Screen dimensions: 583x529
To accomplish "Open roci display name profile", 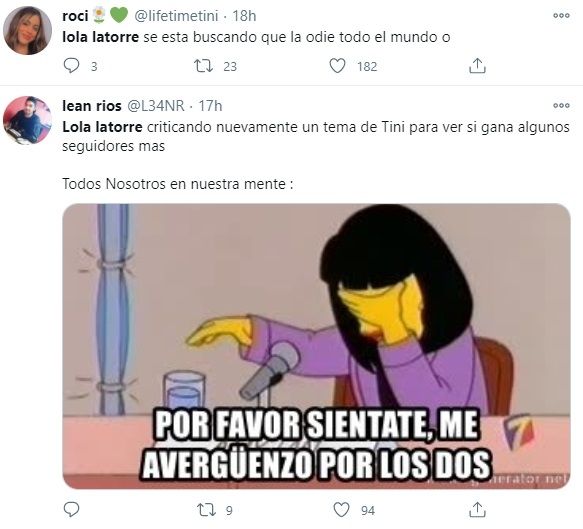I will point(75,16).
